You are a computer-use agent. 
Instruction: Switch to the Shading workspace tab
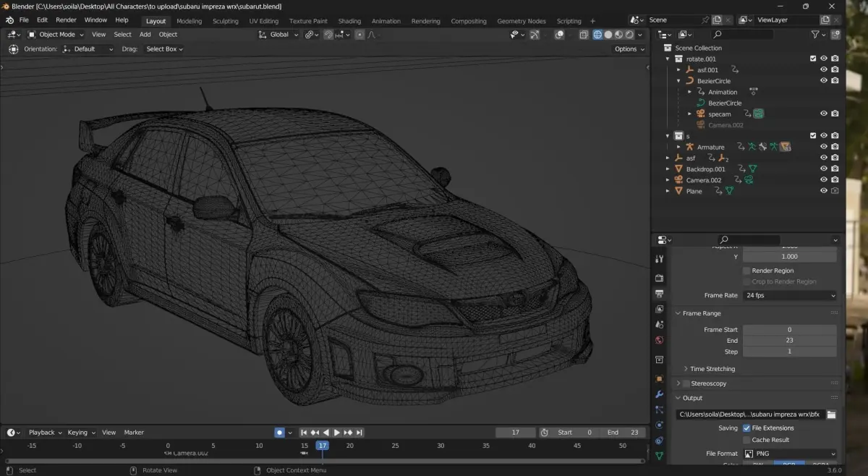pos(349,21)
